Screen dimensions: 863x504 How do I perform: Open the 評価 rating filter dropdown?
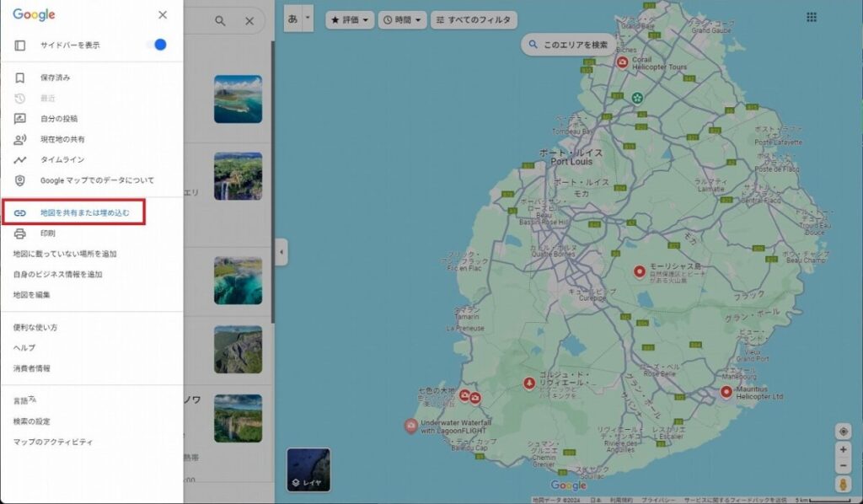tap(350, 20)
